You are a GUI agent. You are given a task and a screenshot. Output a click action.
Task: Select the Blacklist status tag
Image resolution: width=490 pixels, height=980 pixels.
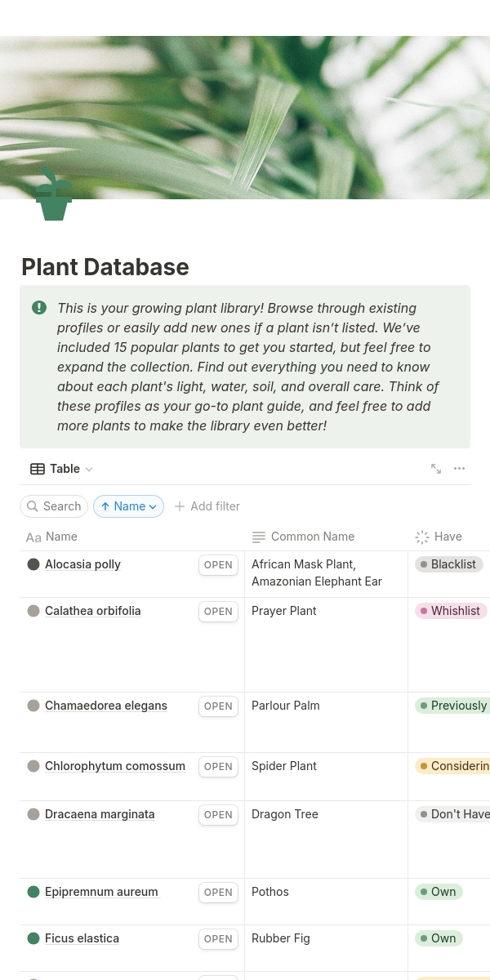click(x=449, y=564)
